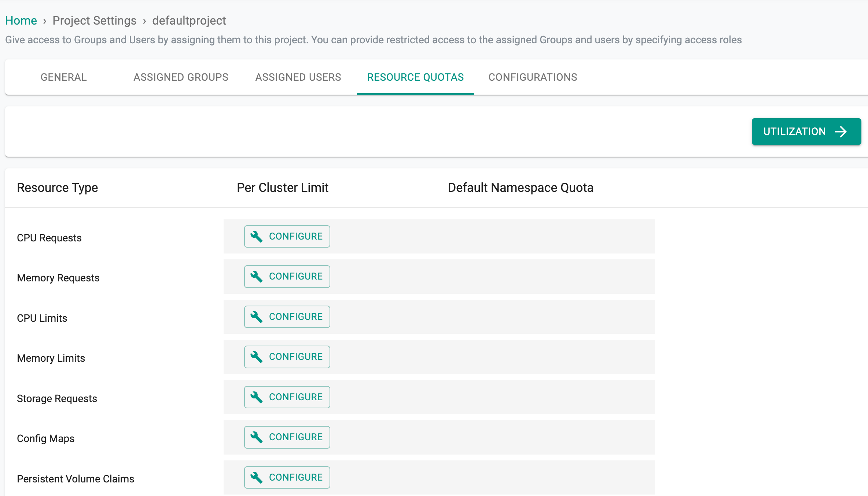Configure the Config Maps quota

pyautogui.click(x=287, y=437)
